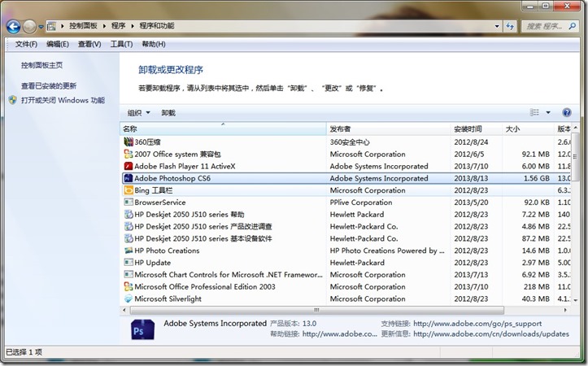The width and height of the screenshot is (588, 366).
Task: Click the HP Update program icon
Action: pos(128,262)
